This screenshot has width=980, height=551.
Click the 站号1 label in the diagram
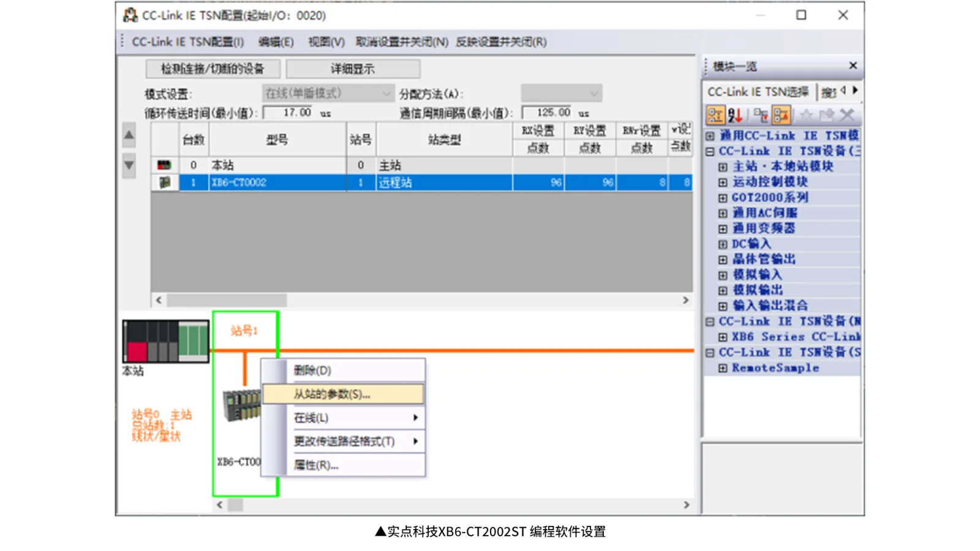pos(244,331)
